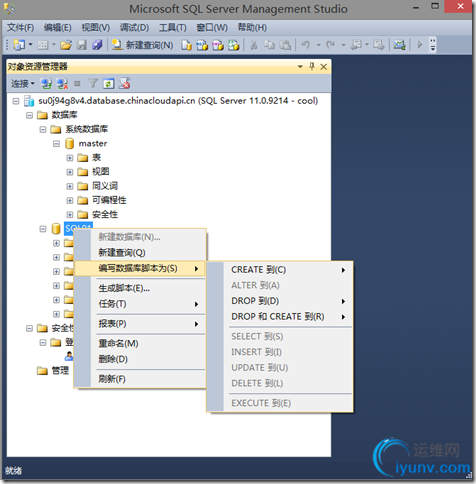476x484 pixels.
Task: Click the Copy icon in toolbar
Action: [x=269, y=45]
